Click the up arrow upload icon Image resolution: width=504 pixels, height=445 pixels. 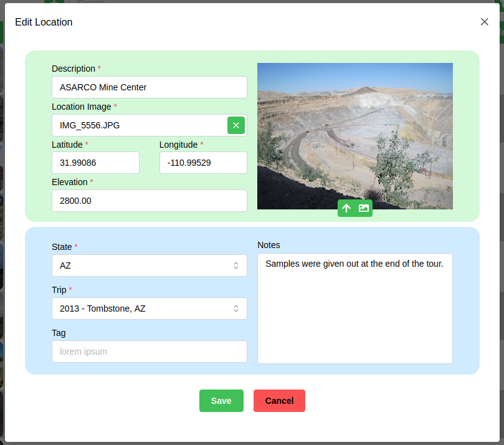346,208
